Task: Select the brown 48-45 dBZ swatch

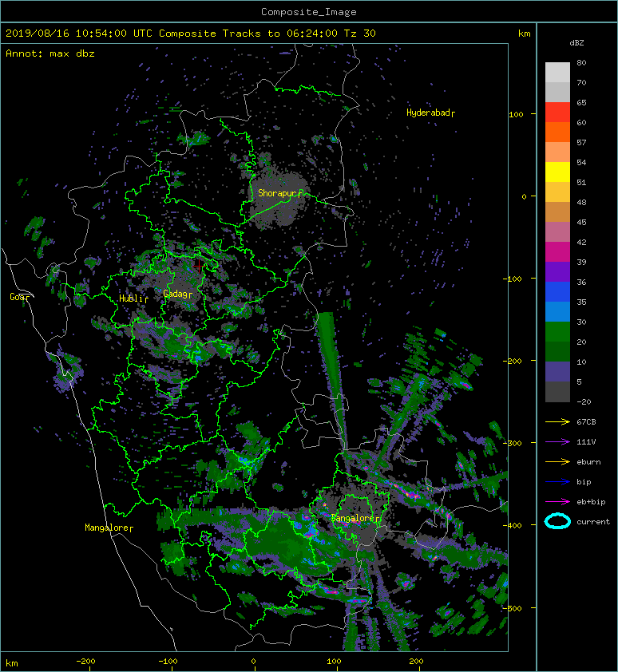Action: point(557,211)
